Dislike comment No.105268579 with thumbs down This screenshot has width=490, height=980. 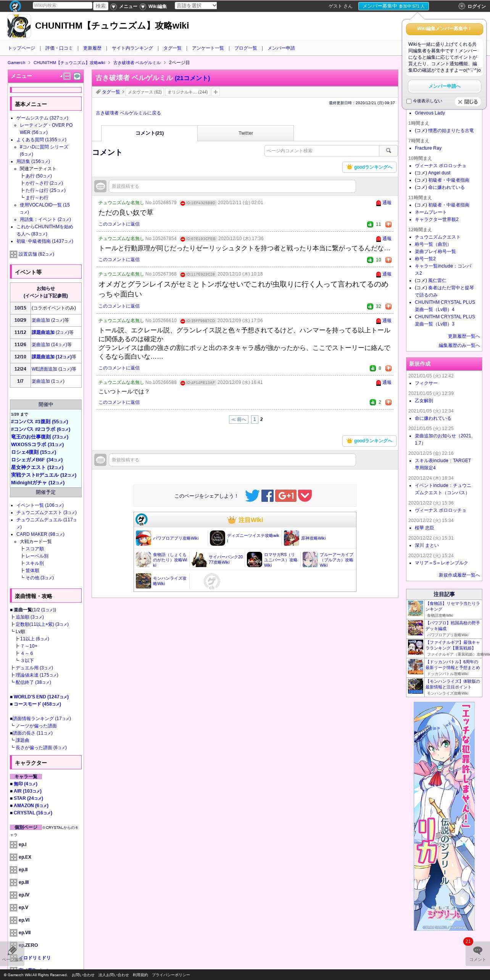388,224
